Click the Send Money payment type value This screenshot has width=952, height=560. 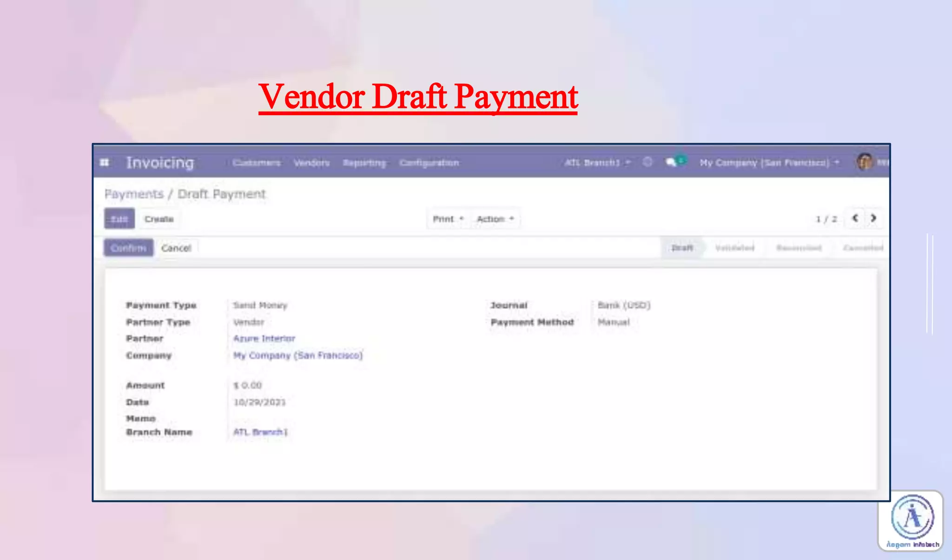click(x=260, y=305)
